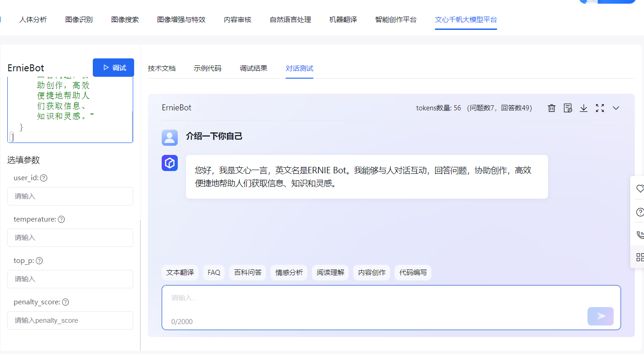Click the left parameter panel scrollbar
Image resolution: width=644 pixels, height=354 pixels.
pos(140,285)
